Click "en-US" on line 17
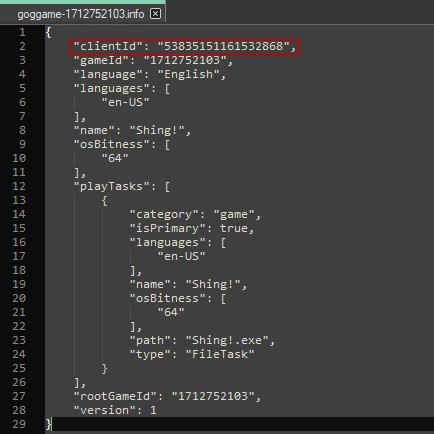The image size is (434, 434). pyautogui.click(x=182, y=256)
